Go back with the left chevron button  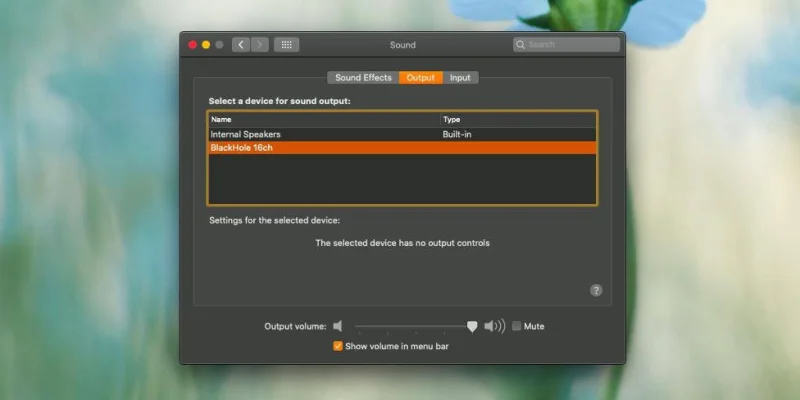241,45
